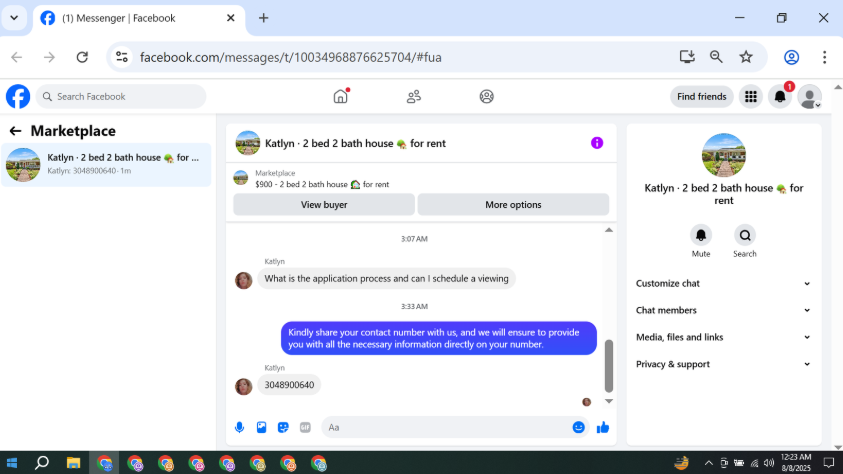
Task: Attach a photo with the image icon
Action: (x=261, y=427)
